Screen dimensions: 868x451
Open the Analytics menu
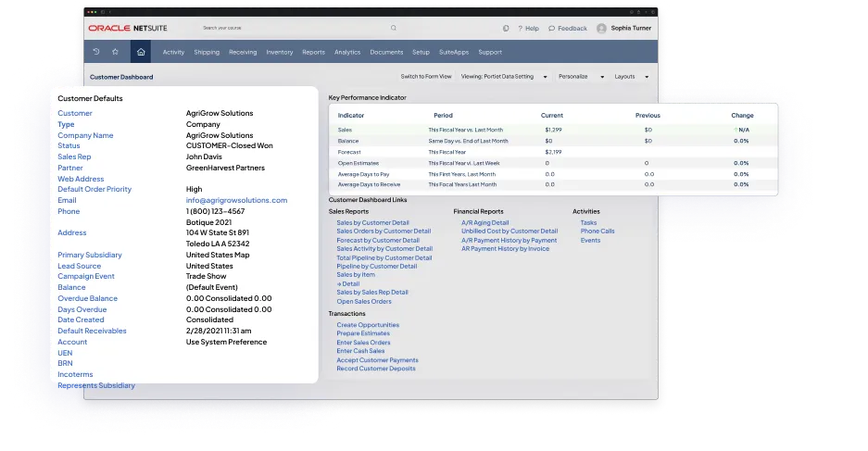tap(347, 52)
